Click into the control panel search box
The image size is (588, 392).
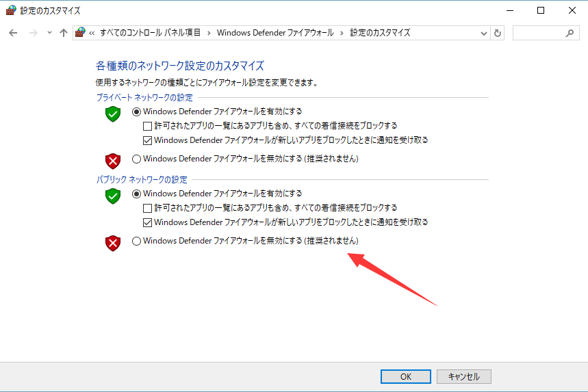click(x=539, y=33)
